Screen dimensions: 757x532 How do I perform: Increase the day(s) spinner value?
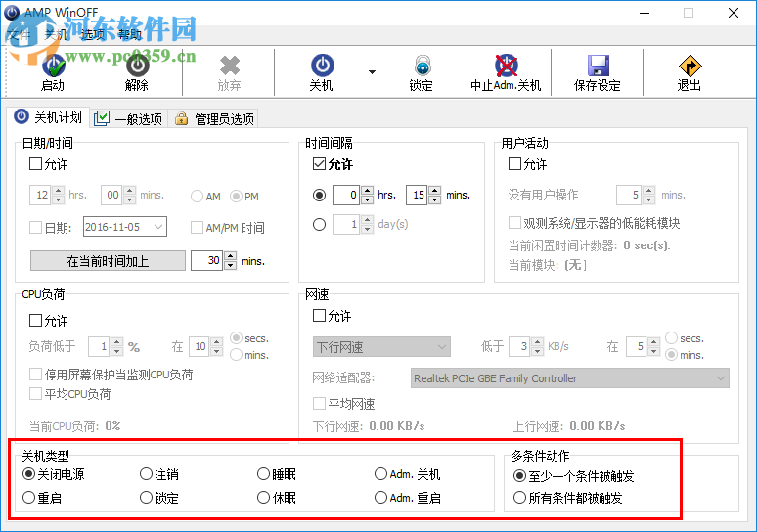[x=367, y=220]
